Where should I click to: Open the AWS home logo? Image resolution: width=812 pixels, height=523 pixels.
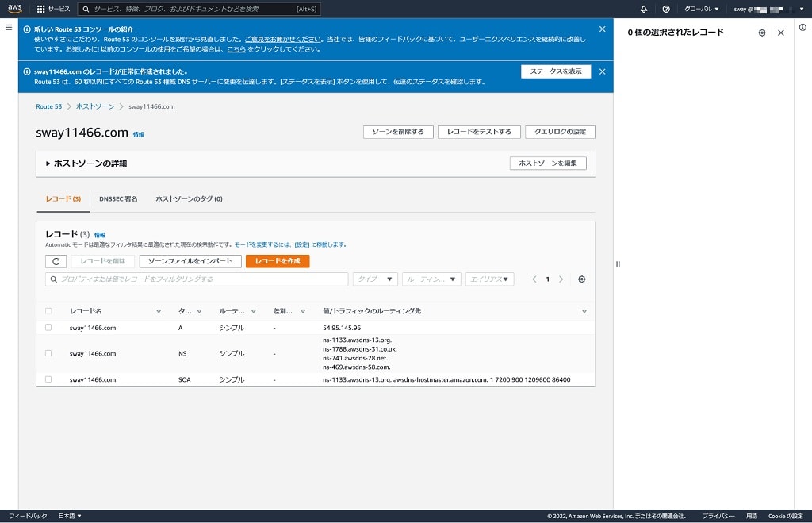[x=14, y=8]
